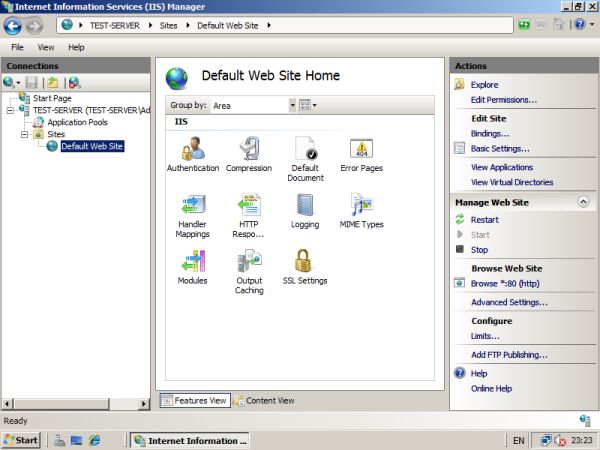Collapse the TEST-SERVER tree node
600x450 pixels.
pyautogui.click(x=10, y=111)
